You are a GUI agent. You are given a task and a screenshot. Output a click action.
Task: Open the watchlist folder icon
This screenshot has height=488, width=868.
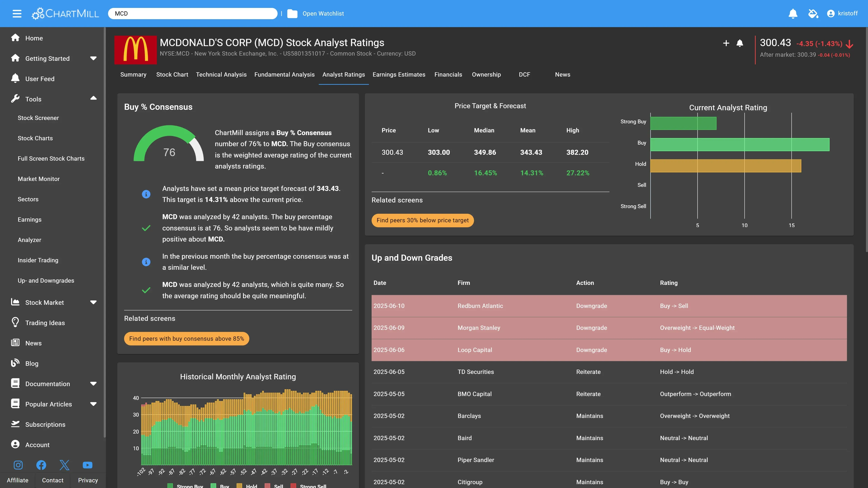click(292, 14)
